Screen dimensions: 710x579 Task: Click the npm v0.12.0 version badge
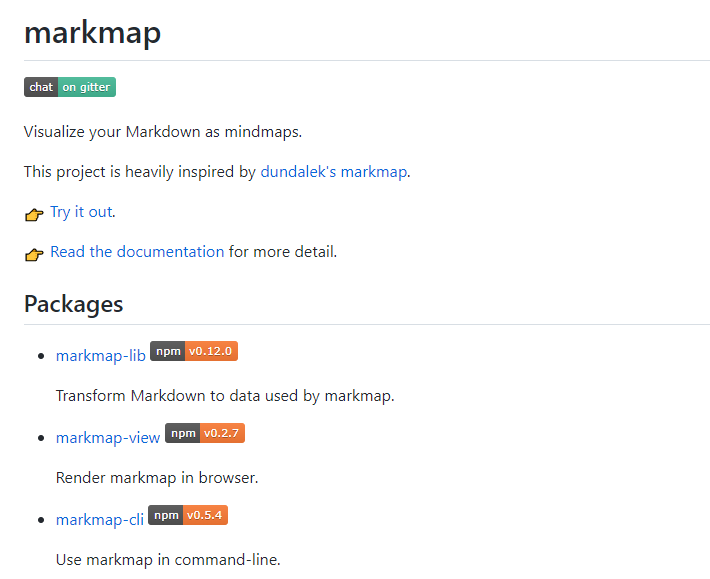194,351
